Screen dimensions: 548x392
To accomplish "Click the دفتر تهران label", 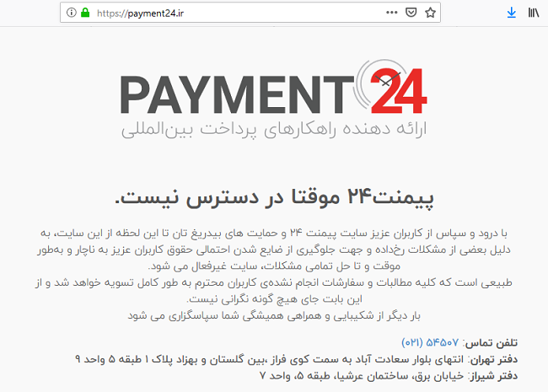I will [x=492, y=360].
